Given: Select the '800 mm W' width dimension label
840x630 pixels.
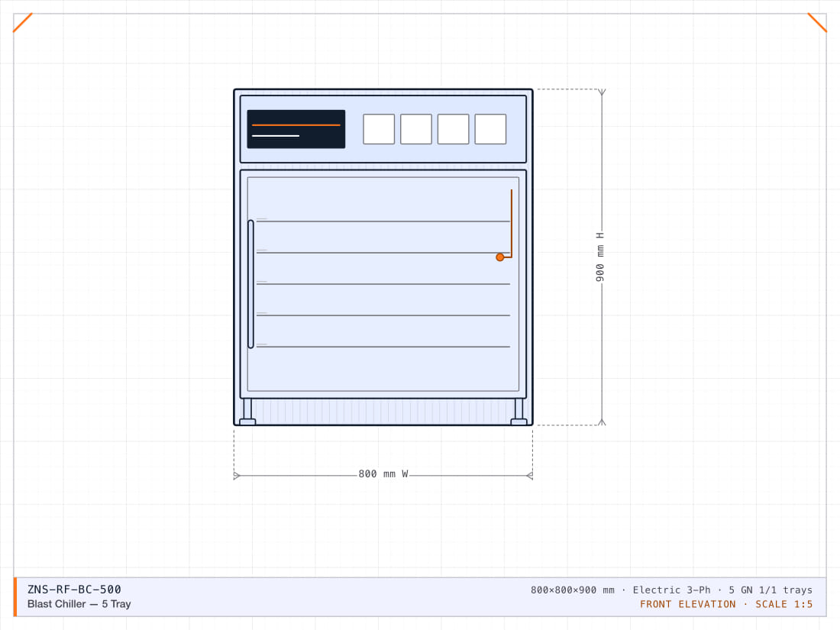Looking at the screenshot, I should 383,474.
